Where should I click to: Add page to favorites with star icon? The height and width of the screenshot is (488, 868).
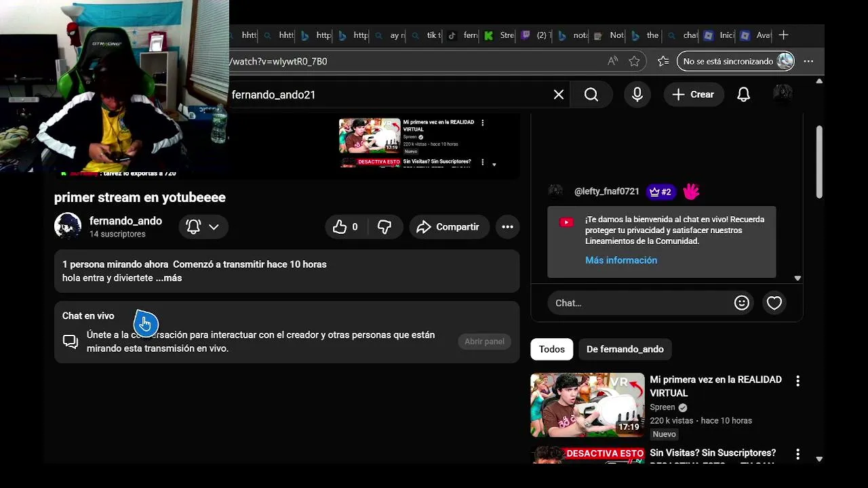point(634,61)
